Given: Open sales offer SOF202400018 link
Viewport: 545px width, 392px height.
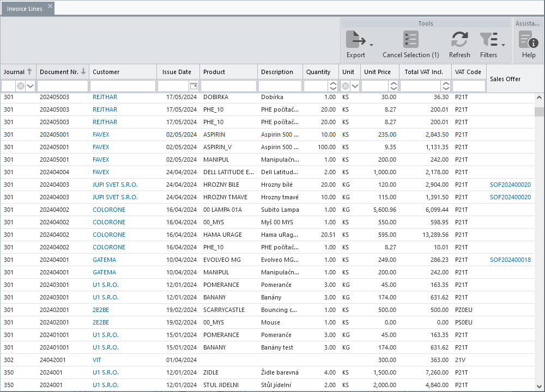Looking at the screenshot, I should 510,260.
